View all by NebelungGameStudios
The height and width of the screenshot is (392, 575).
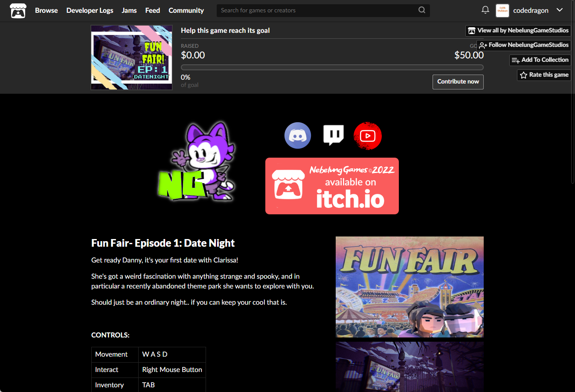pyautogui.click(x=518, y=31)
